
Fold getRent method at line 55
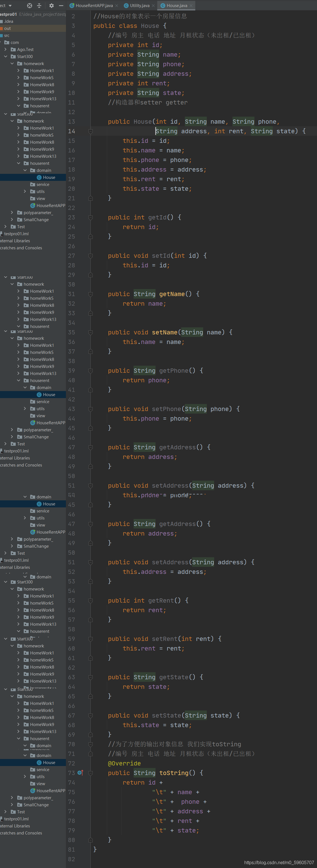[x=90, y=601]
